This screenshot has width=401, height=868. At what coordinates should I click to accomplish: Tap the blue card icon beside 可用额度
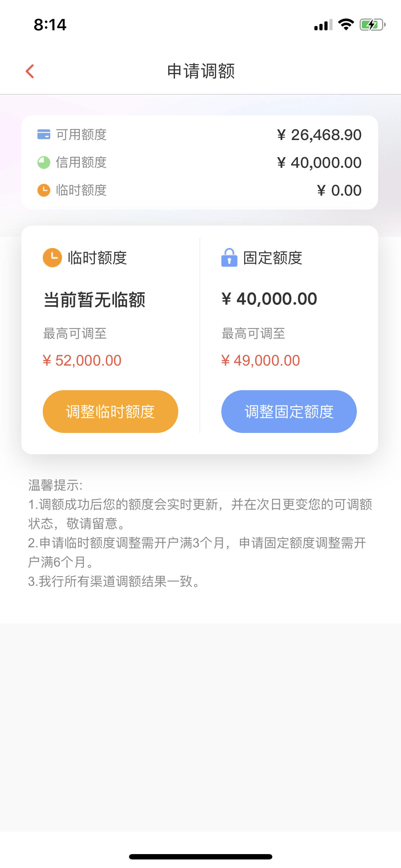tap(44, 135)
